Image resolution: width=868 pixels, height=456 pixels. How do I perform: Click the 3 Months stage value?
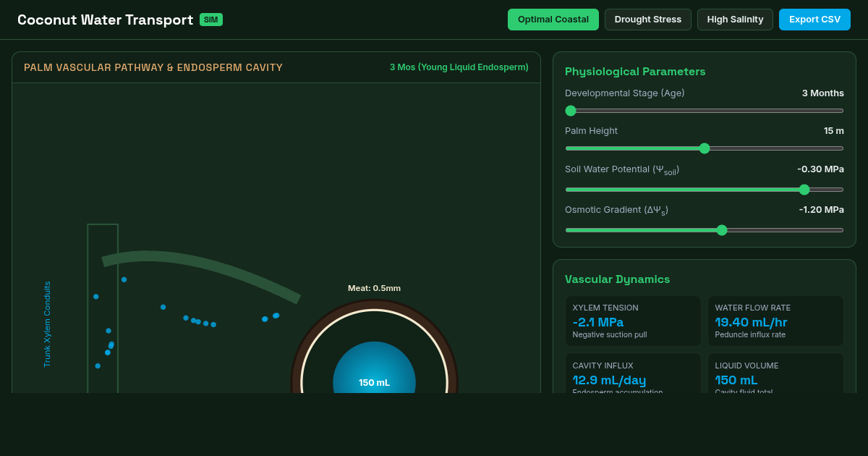click(x=823, y=93)
